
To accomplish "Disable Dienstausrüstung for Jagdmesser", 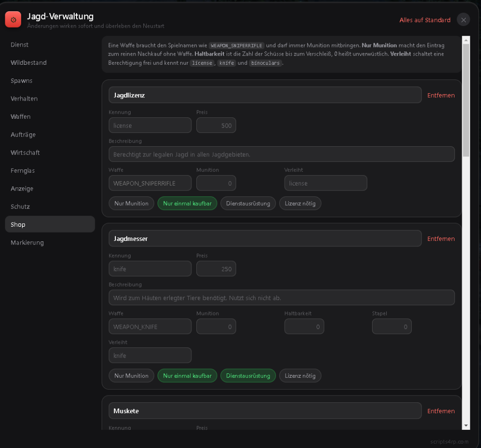I will (x=248, y=376).
